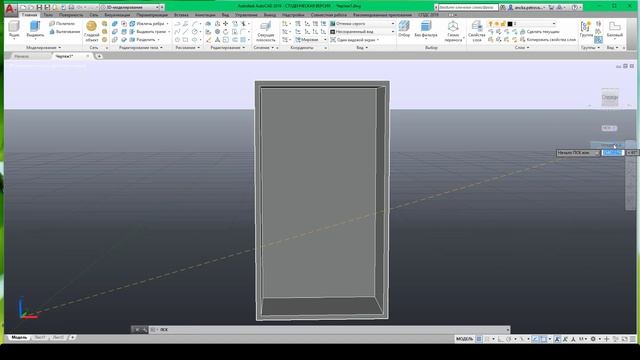The height and width of the screenshot is (360, 640).
Task: Select the Выдавить (Extrude) tool
Action: pyautogui.click(x=35, y=29)
